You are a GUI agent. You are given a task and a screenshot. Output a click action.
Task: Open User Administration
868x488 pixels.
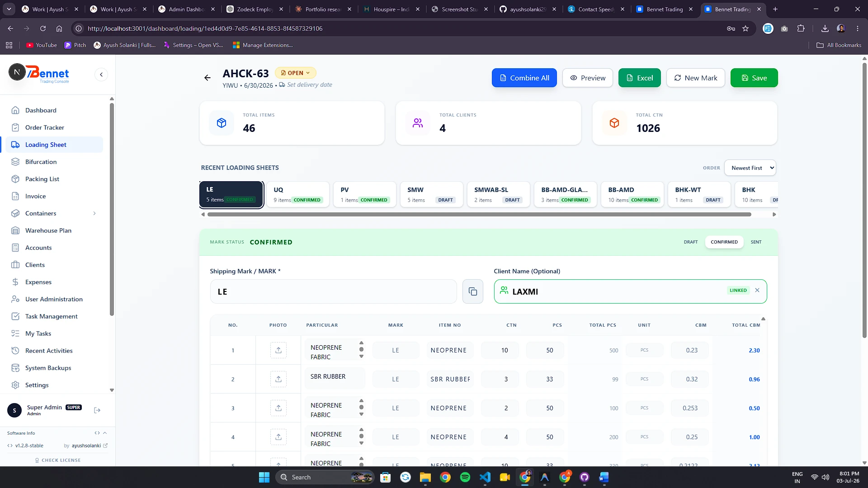(x=54, y=299)
